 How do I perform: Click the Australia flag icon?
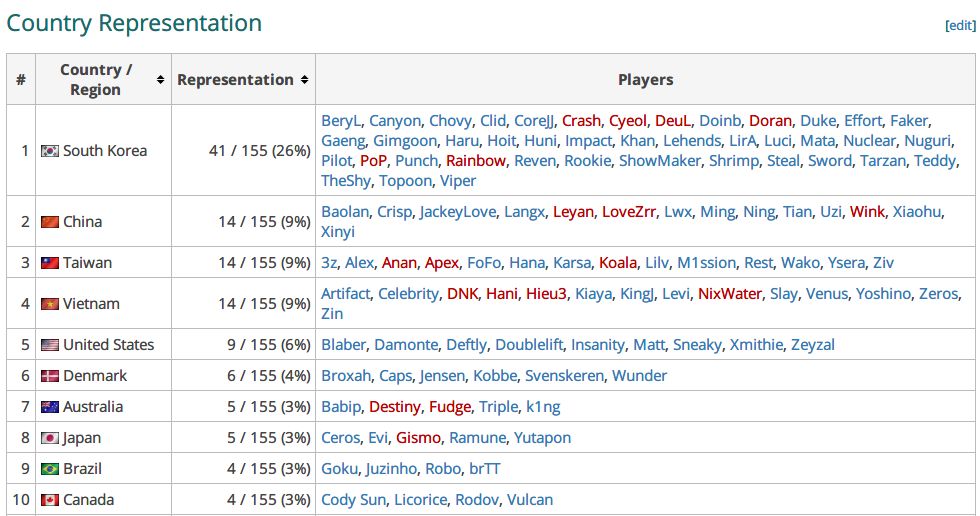click(x=50, y=407)
